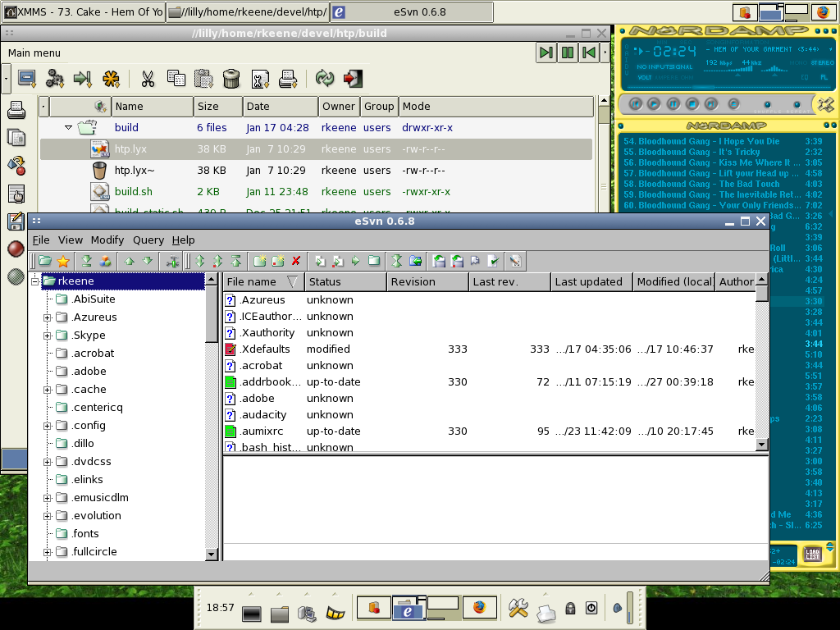Click the new folder with sparkle icon in eSvn

coord(260,261)
